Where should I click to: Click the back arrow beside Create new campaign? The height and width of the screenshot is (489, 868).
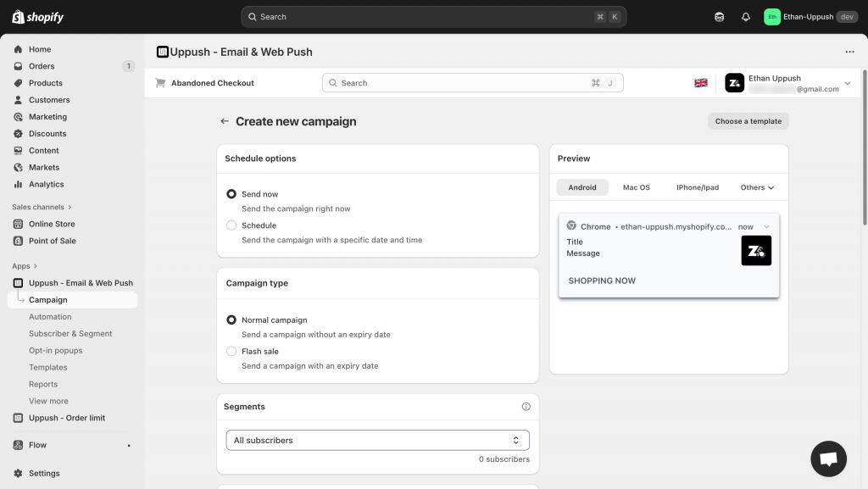[x=225, y=121]
